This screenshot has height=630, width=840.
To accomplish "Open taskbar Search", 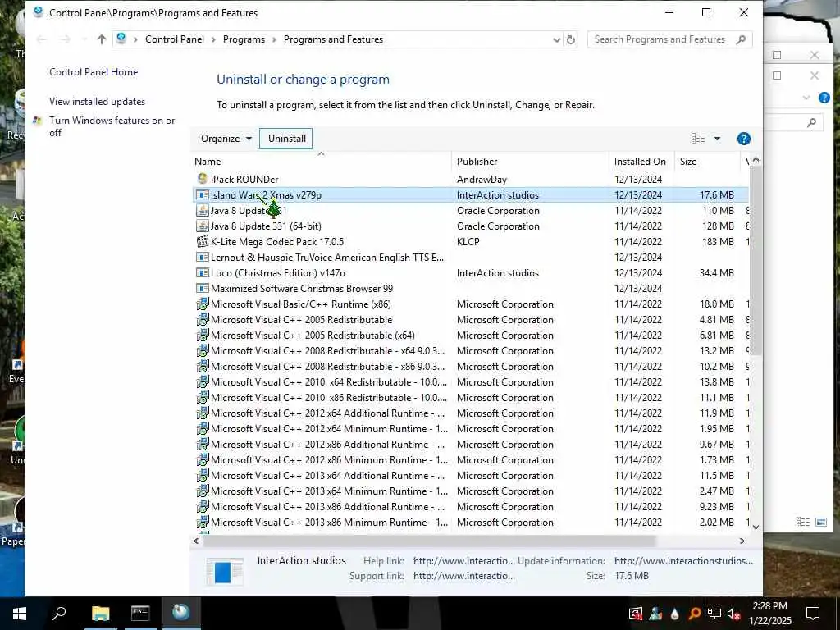I will point(59,614).
